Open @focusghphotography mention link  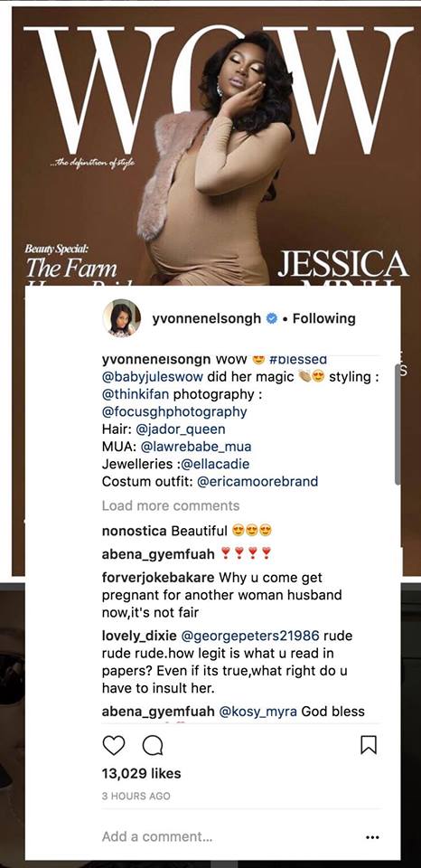pyautogui.click(x=174, y=412)
